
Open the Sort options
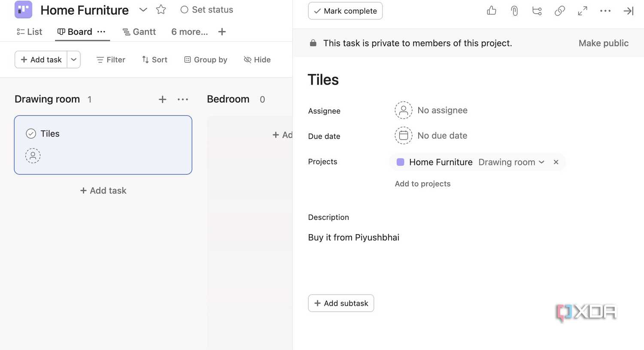[155, 60]
